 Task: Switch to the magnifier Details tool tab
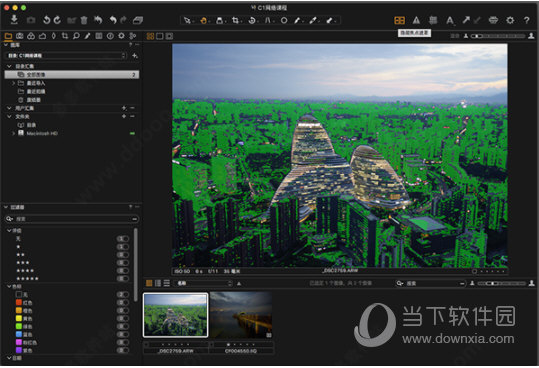[x=76, y=36]
